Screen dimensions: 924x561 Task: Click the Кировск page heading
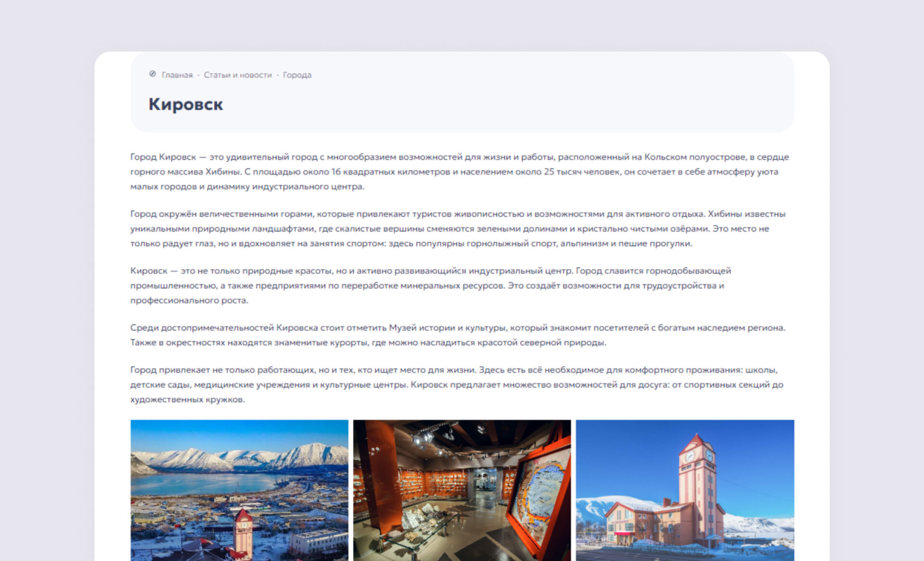[186, 104]
